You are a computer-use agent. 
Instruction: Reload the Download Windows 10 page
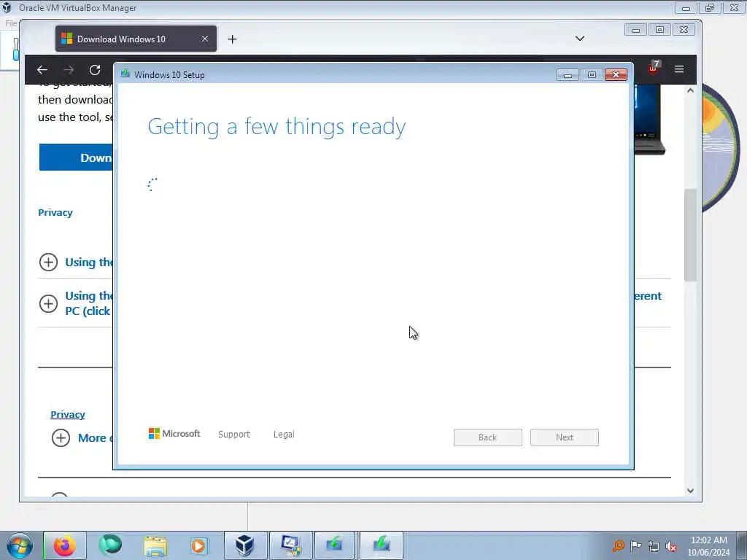95,70
